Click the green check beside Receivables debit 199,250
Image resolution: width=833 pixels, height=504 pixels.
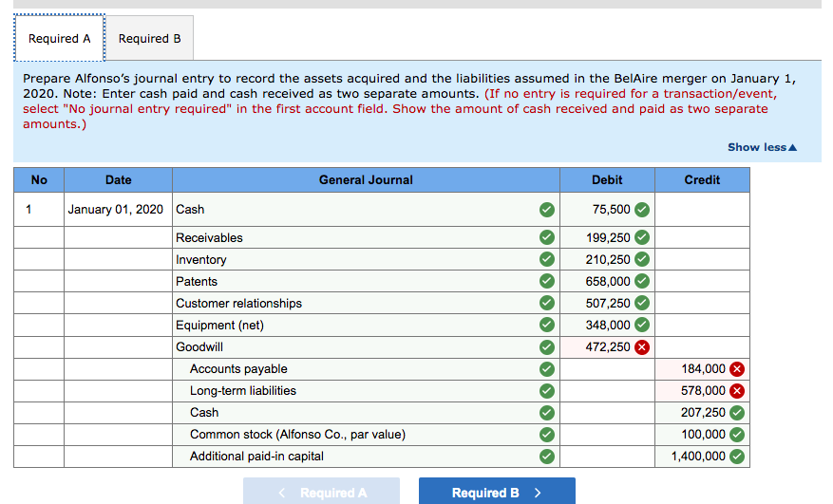(642, 237)
